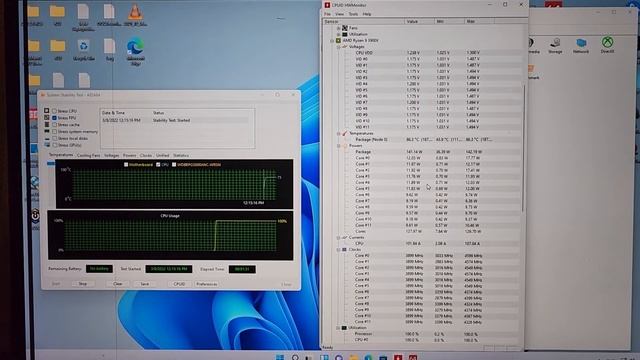Collapse the Temperatures node

338,133
